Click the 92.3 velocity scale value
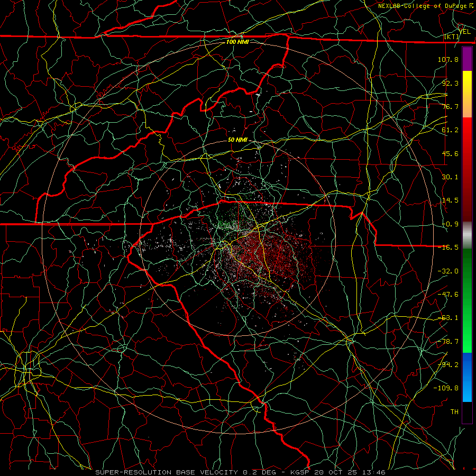The height and width of the screenshot is (476, 476). coord(450,83)
